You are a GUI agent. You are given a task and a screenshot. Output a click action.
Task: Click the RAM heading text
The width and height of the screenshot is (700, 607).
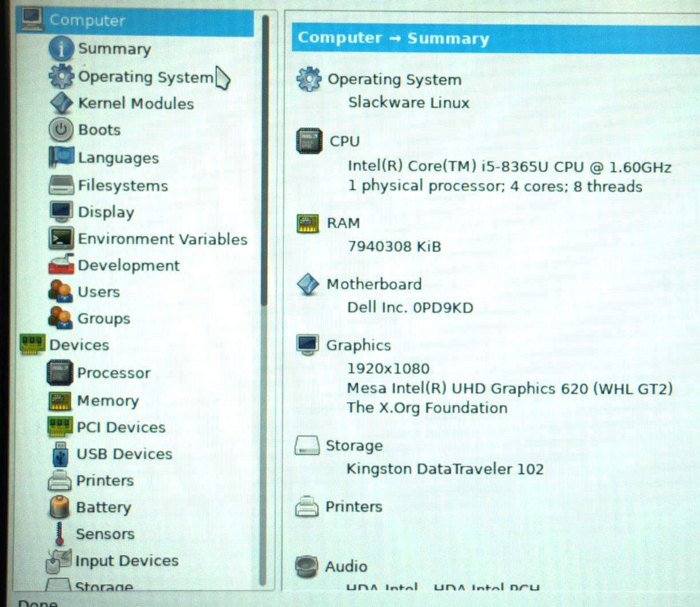click(343, 223)
